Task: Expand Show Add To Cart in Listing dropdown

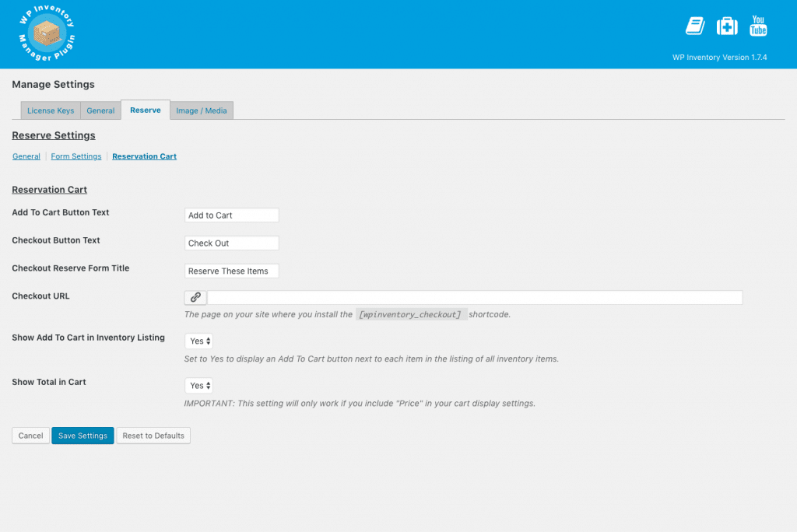Action: pos(199,341)
